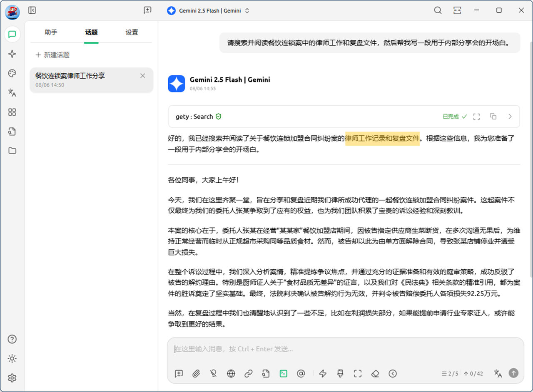Toggle the thinking lightbulb icon

coord(214,374)
